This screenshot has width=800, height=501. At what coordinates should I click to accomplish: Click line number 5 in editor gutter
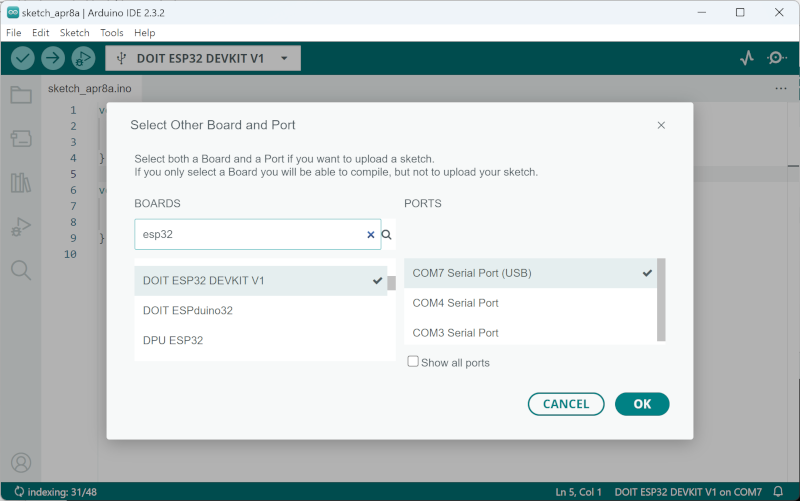pyautogui.click(x=73, y=174)
